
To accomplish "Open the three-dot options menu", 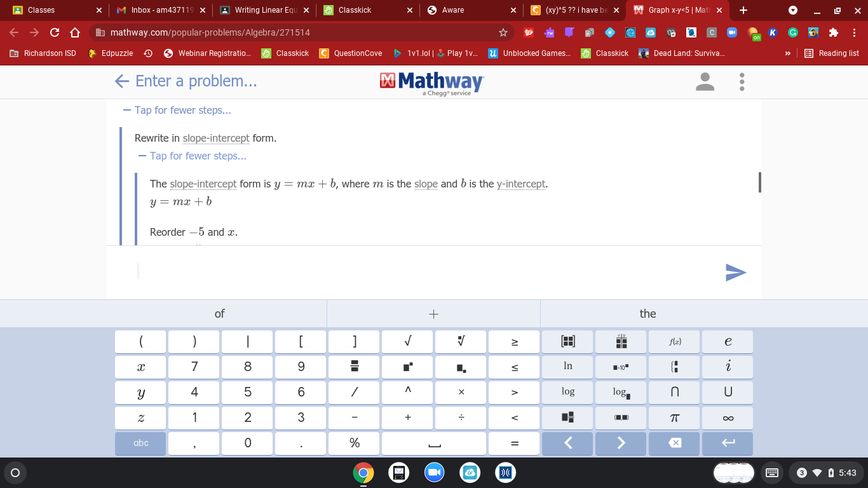I will [742, 81].
